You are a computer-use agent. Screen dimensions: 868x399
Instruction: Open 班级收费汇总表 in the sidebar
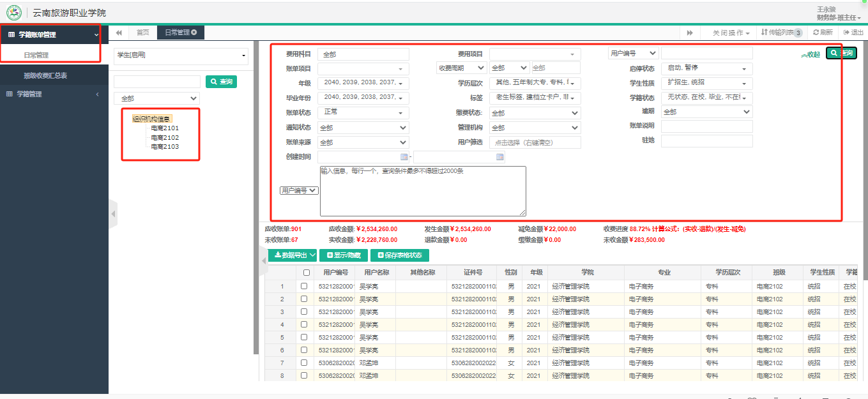(x=45, y=75)
